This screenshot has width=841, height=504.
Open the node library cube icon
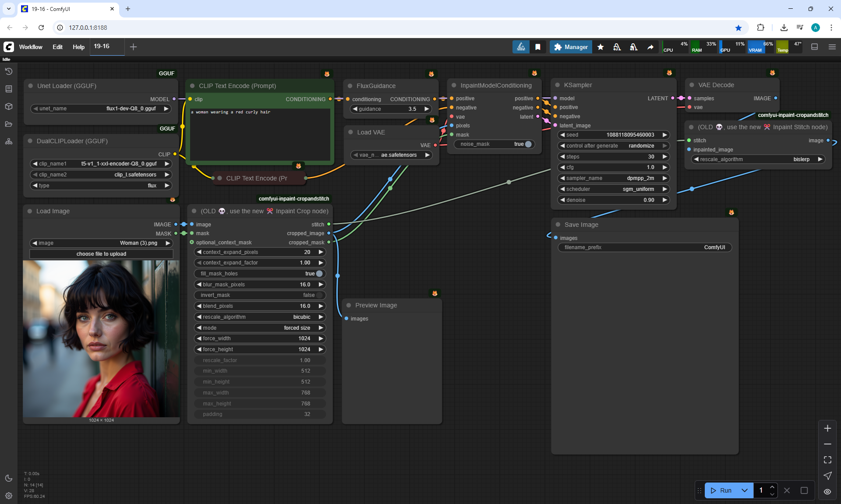pos(9,106)
